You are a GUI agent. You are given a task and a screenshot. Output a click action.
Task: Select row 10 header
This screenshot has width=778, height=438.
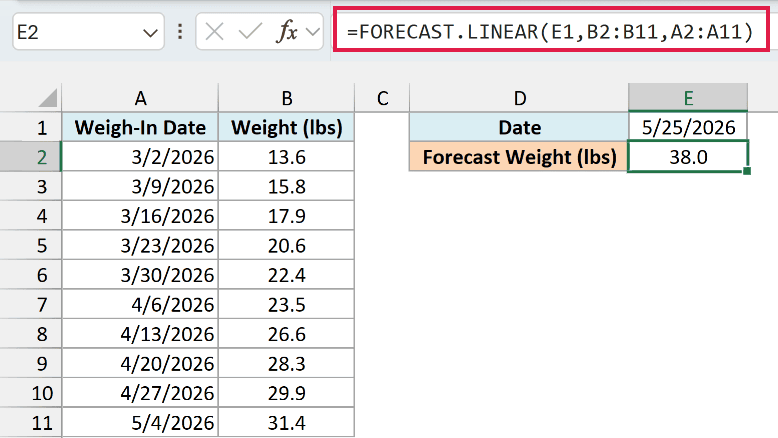coord(31,393)
